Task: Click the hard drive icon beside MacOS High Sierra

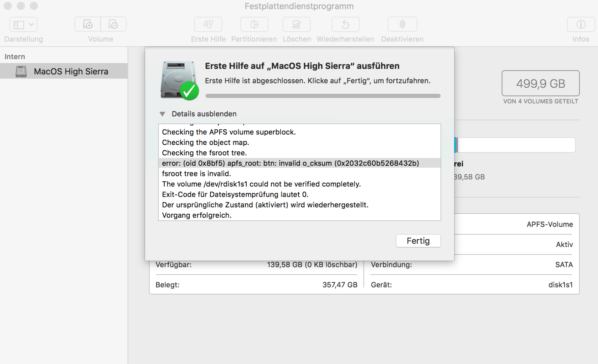Action: pos(21,71)
